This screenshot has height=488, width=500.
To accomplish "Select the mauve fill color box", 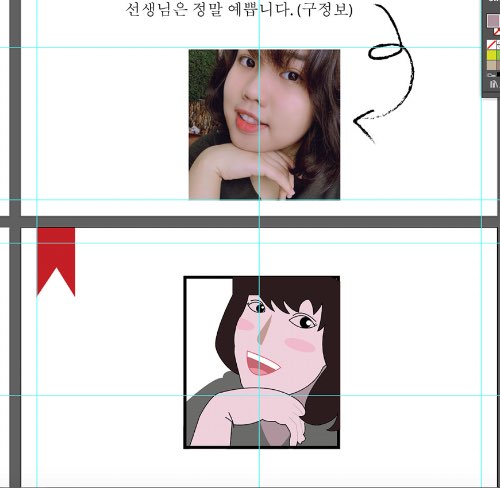I will click(493, 21).
